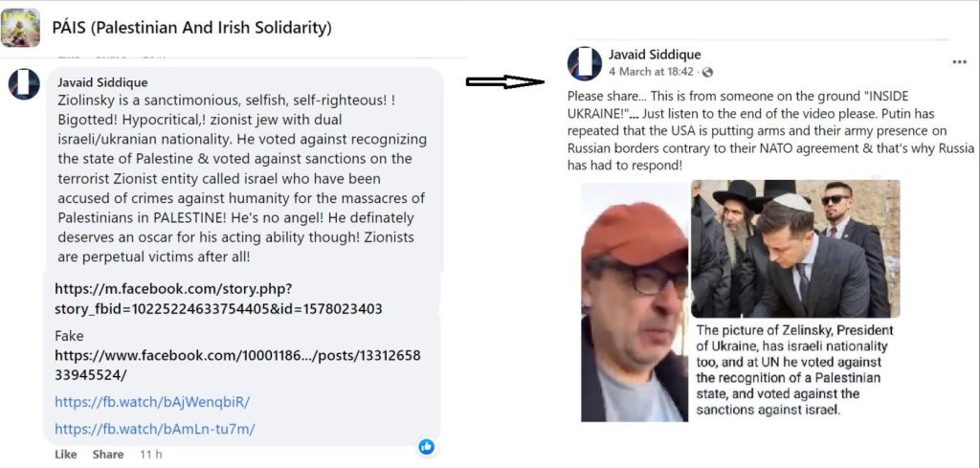Click the 11 h comment timestamp
Image resolution: width=980 pixels, height=468 pixels.
pos(150,455)
